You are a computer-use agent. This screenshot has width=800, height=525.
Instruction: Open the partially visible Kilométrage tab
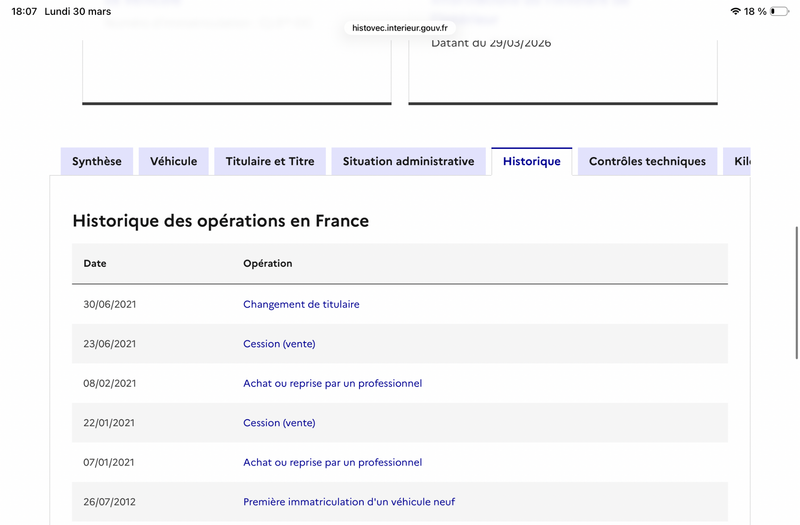740,161
